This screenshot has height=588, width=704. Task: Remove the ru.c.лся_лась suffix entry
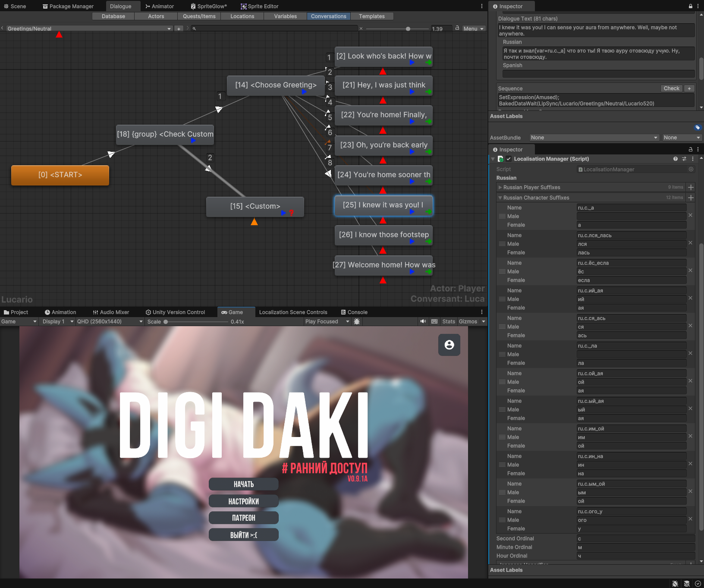point(690,243)
